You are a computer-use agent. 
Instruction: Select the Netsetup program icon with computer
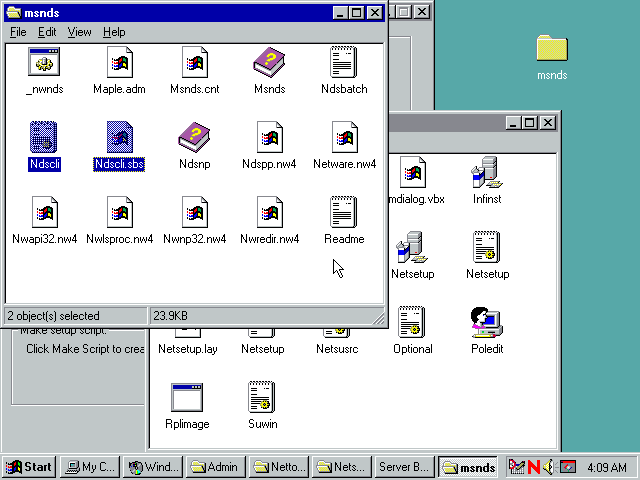point(412,247)
